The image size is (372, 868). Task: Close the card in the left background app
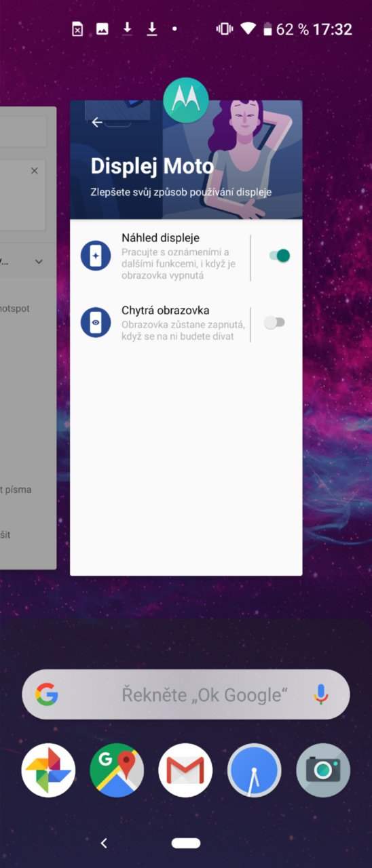[x=35, y=171]
